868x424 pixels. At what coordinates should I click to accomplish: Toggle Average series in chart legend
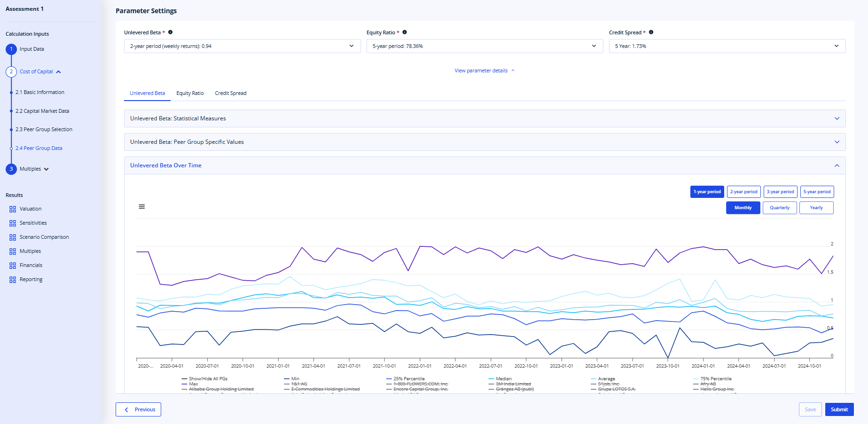(603, 378)
